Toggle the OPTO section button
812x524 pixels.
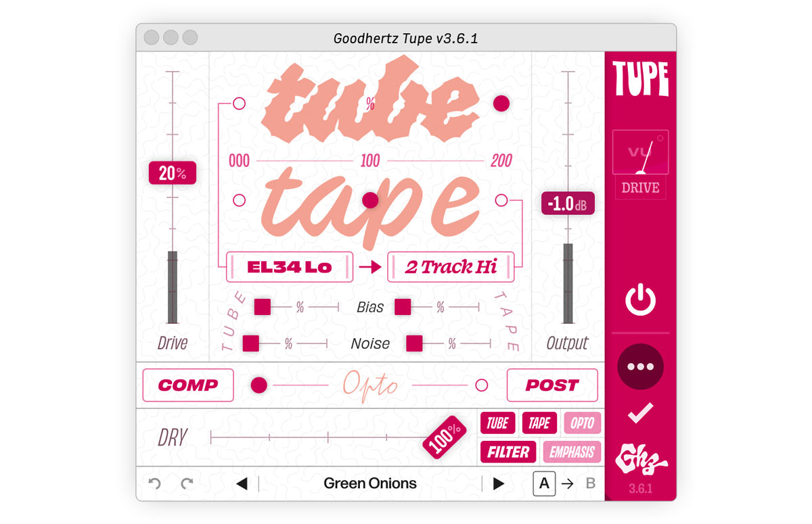(582, 423)
